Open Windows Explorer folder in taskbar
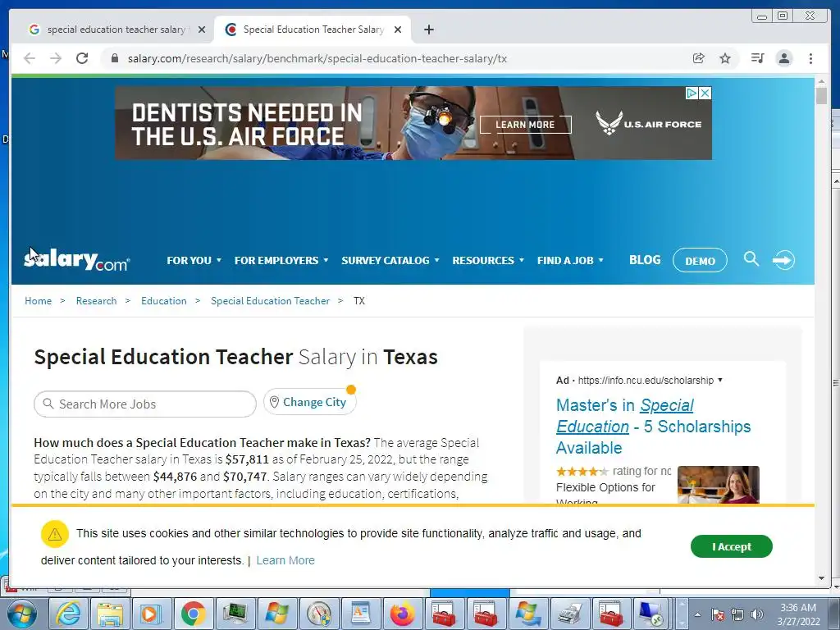Viewport: 840px width, 630px height. point(110,614)
